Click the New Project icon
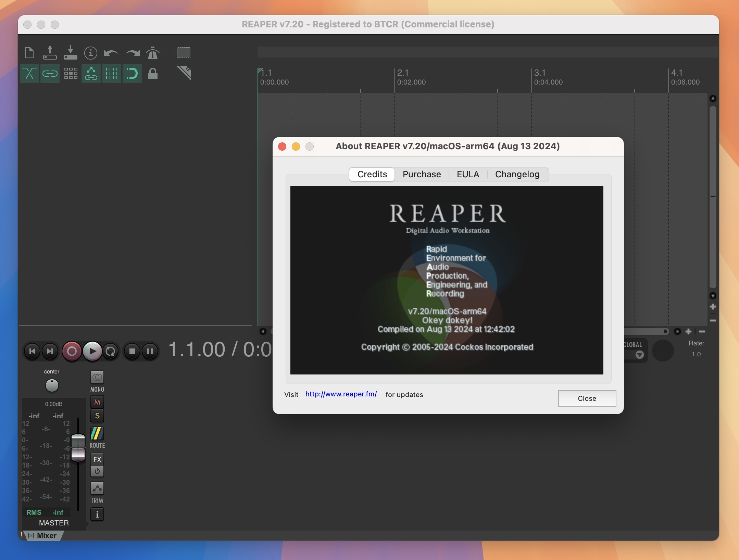The image size is (739, 560). [29, 53]
